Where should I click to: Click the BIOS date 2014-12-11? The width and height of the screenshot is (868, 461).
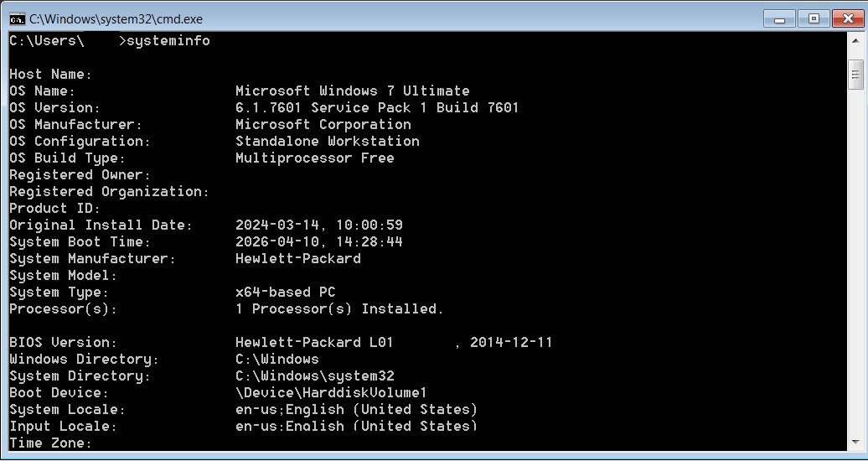point(511,342)
